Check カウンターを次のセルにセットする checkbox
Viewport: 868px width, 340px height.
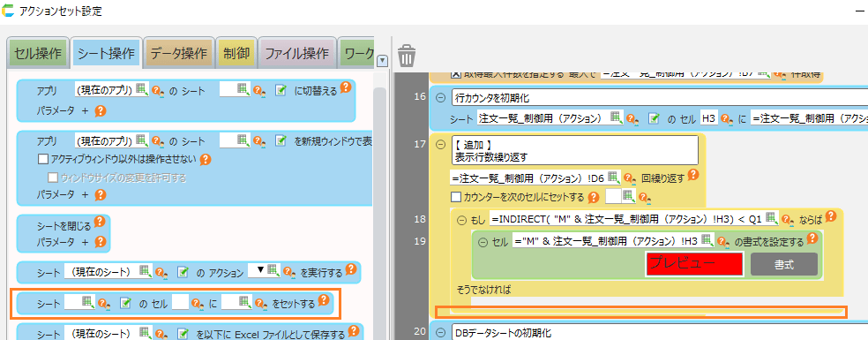455,197
